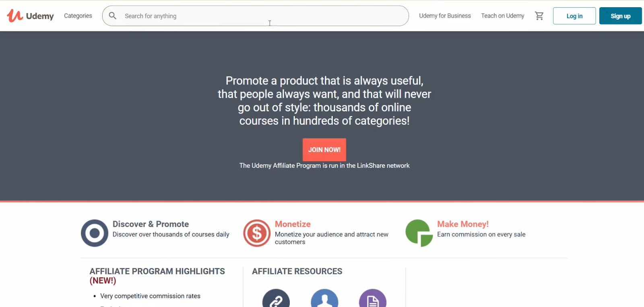This screenshot has width=644, height=307.
Task: Click the search magnifier icon
Action: 113,16
